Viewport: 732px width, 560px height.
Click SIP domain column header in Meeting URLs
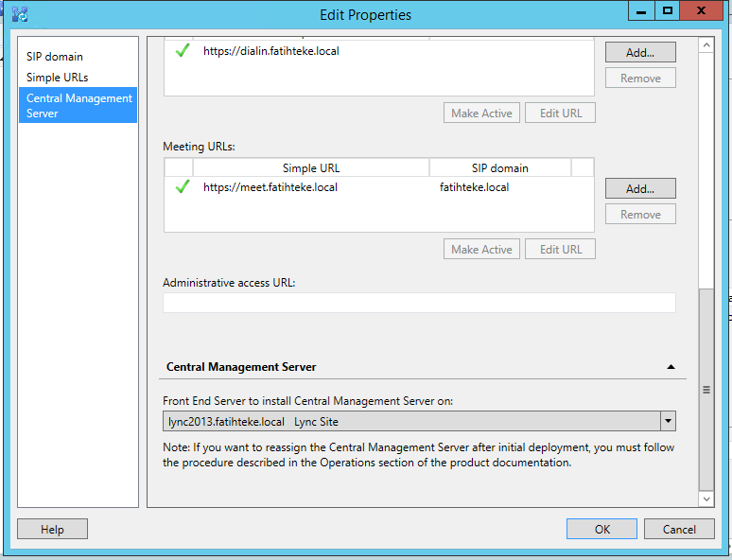pyautogui.click(x=500, y=167)
